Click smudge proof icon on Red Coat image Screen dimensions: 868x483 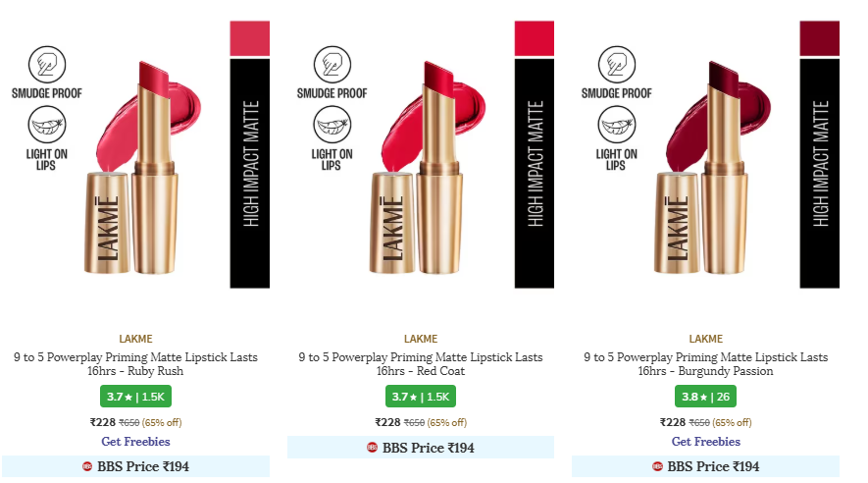click(x=332, y=64)
